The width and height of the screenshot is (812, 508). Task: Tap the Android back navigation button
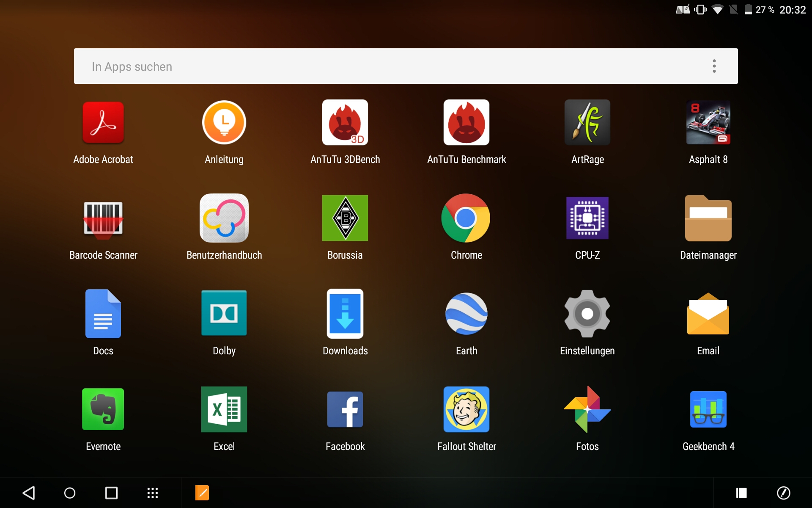click(x=29, y=493)
